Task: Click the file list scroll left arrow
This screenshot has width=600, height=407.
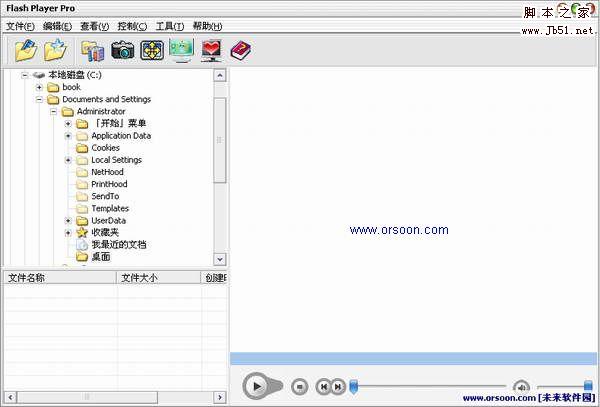Action: click(x=10, y=397)
